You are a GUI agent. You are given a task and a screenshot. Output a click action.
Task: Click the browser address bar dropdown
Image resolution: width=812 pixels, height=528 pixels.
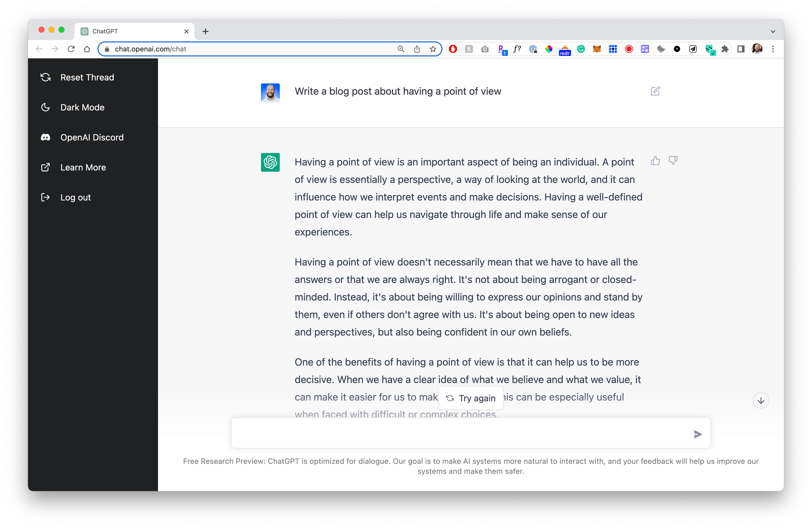(773, 31)
